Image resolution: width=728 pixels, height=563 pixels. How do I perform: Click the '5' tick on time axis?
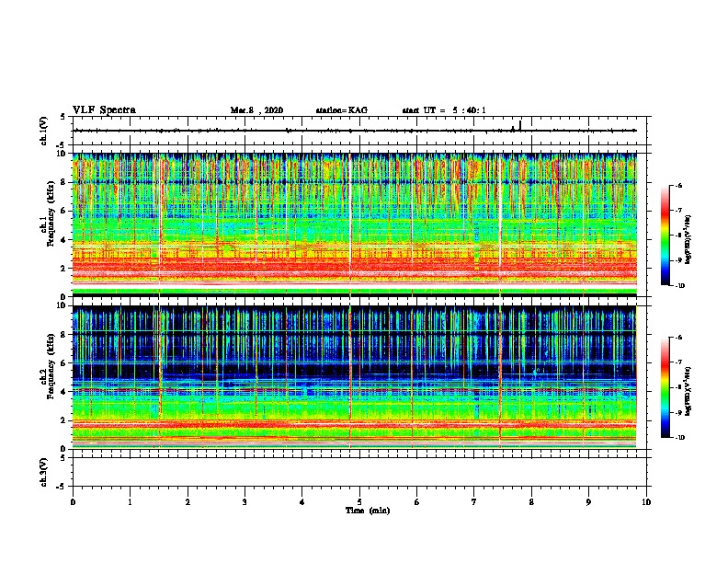359,502
